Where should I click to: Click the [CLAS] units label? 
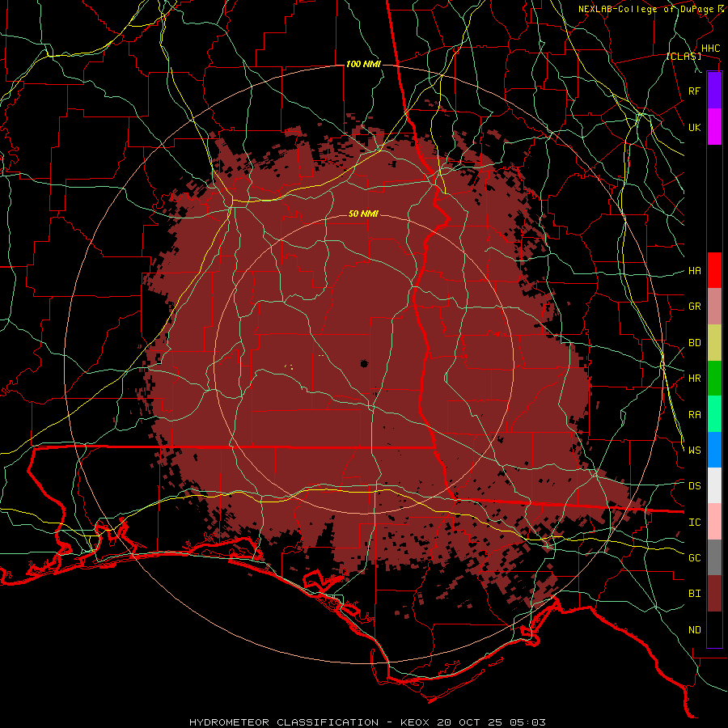click(x=684, y=57)
